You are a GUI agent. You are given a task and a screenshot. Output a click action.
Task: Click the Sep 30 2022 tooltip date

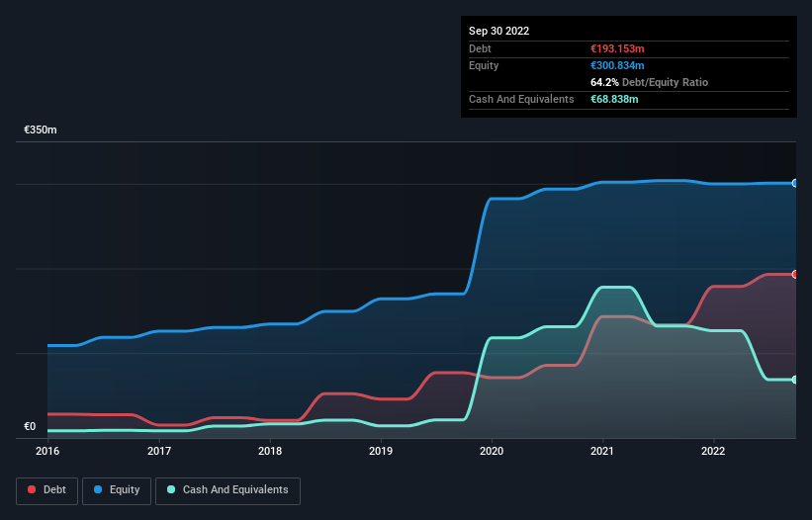(x=498, y=31)
